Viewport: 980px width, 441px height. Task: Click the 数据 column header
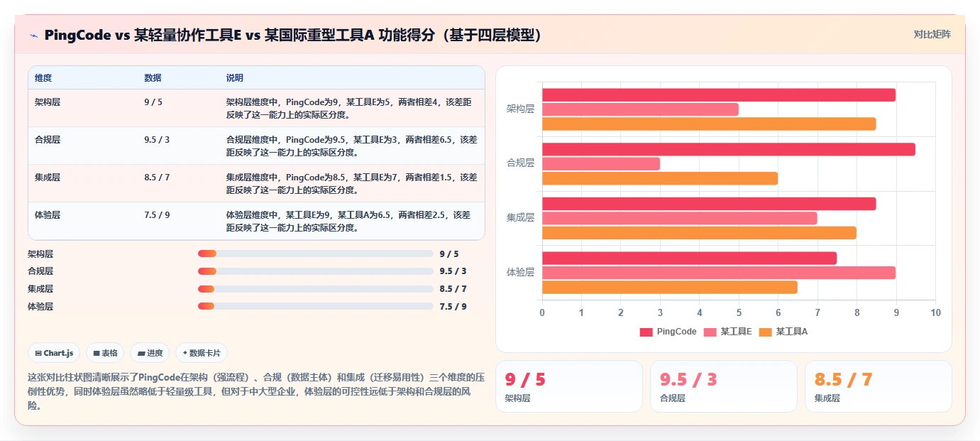(153, 77)
